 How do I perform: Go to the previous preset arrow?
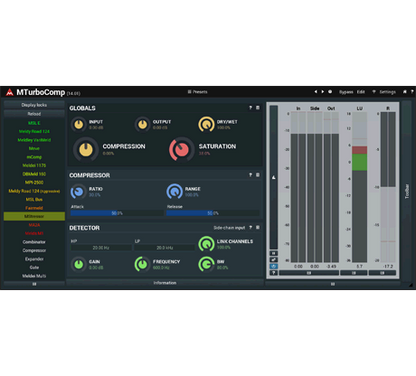315,92
